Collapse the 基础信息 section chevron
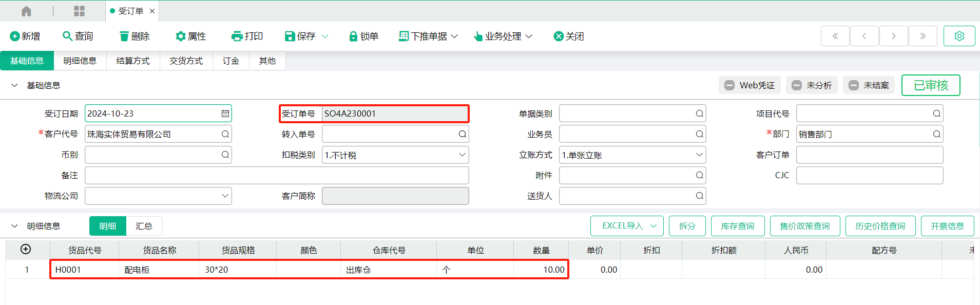This screenshot has height=305, width=980. [14, 85]
